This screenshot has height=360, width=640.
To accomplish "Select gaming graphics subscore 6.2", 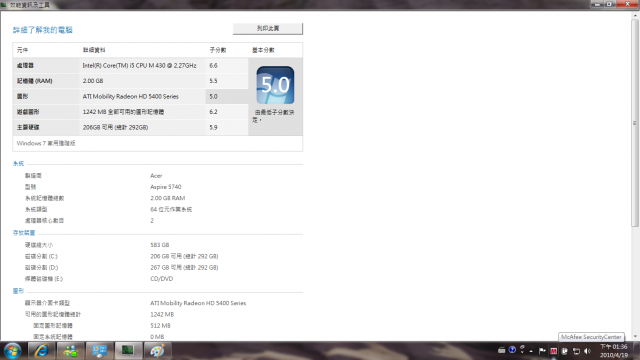I will point(213,112).
